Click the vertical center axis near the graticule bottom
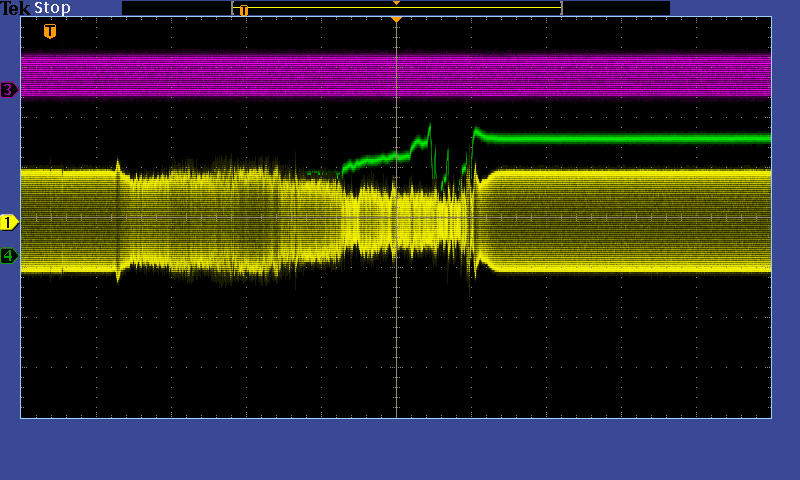This screenshot has width=800, height=480. coord(396,400)
